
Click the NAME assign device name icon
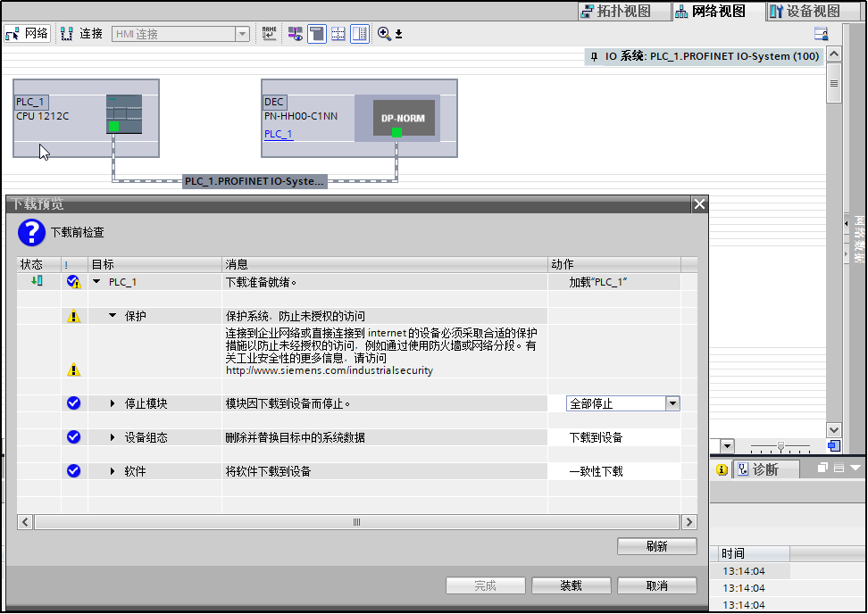coord(269,34)
